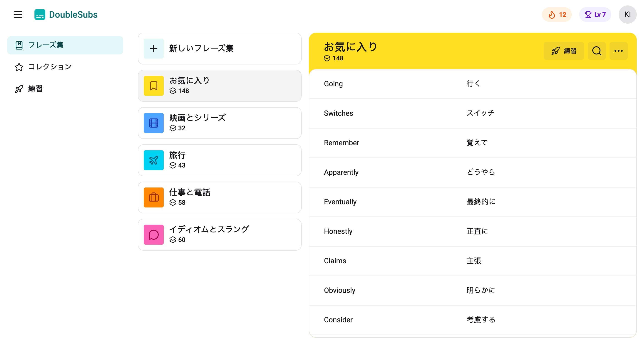The width and height of the screenshot is (644, 345).
Task: Click the pink chat bubble icon
Action: coord(154,235)
